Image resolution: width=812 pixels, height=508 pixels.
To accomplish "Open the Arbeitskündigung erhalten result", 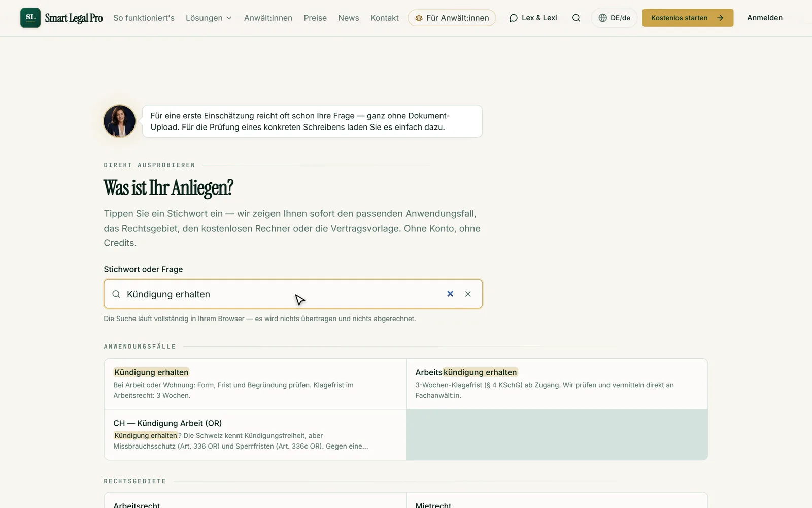I will pos(557,384).
